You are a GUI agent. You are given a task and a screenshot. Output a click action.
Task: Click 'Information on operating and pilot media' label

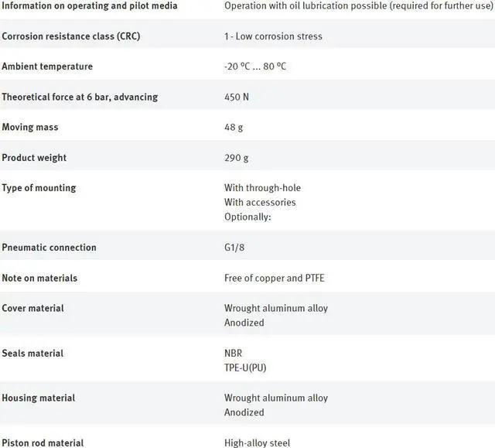point(90,5)
